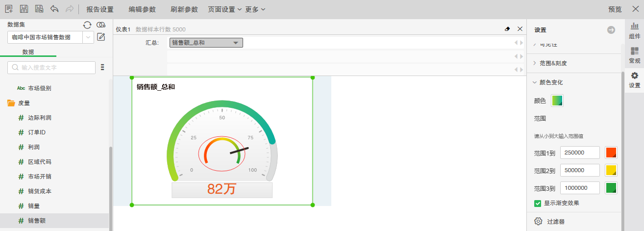The width and height of the screenshot is (644, 231).
Task: Open the 页面设置 menu
Action: coord(224,9)
